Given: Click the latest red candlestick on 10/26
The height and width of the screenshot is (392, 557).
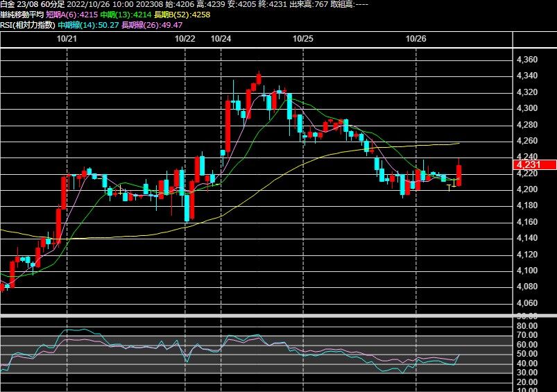Looking at the screenshot, I should 459,176.
